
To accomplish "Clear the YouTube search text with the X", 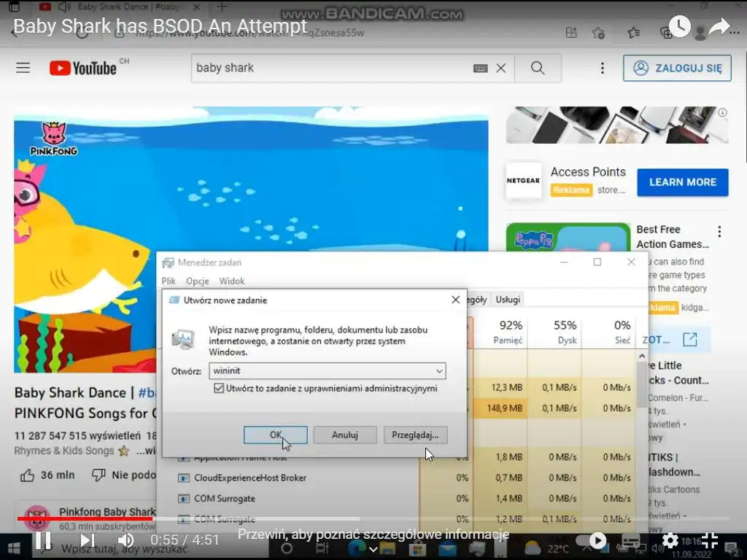I will click(500, 68).
